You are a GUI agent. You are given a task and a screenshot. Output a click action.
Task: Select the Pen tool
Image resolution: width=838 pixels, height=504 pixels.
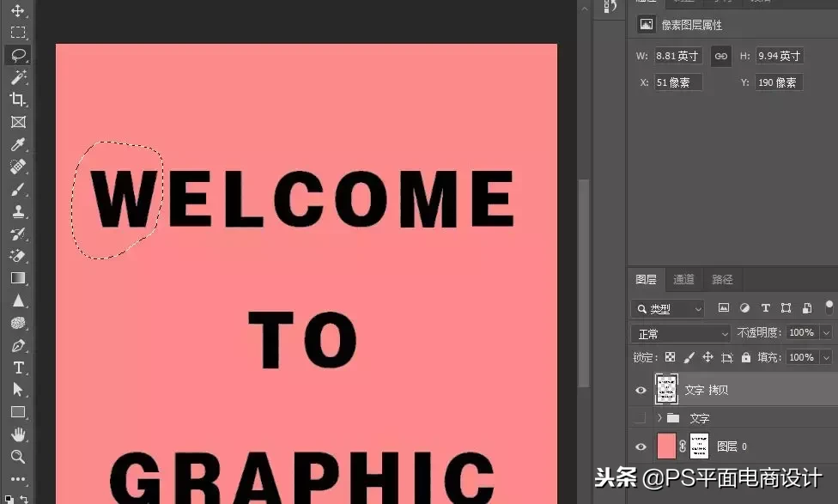pos(18,346)
